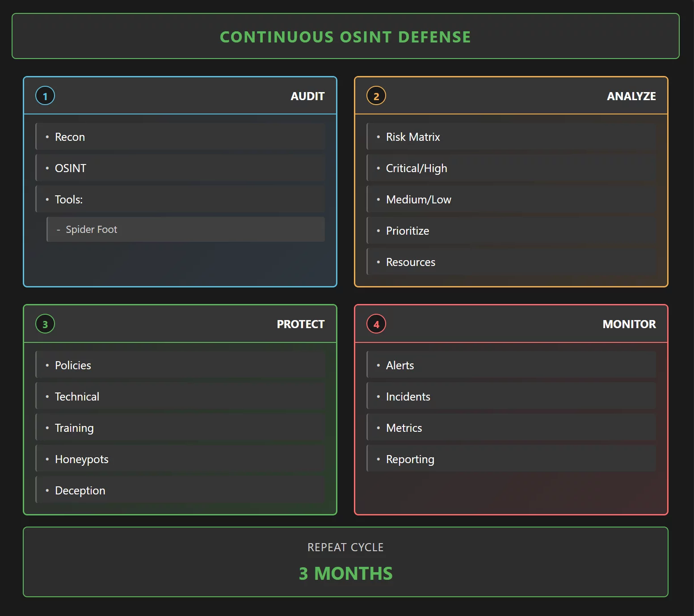The height and width of the screenshot is (616, 694).
Task: Select the Reporting entry
Action: (410, 459)
